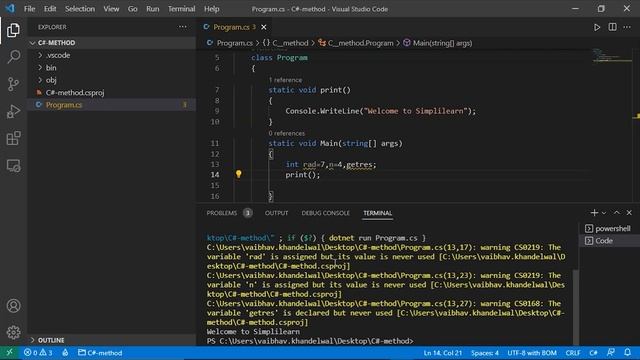Go to line via Ln 14, Col 21

(x=442, y=353)
